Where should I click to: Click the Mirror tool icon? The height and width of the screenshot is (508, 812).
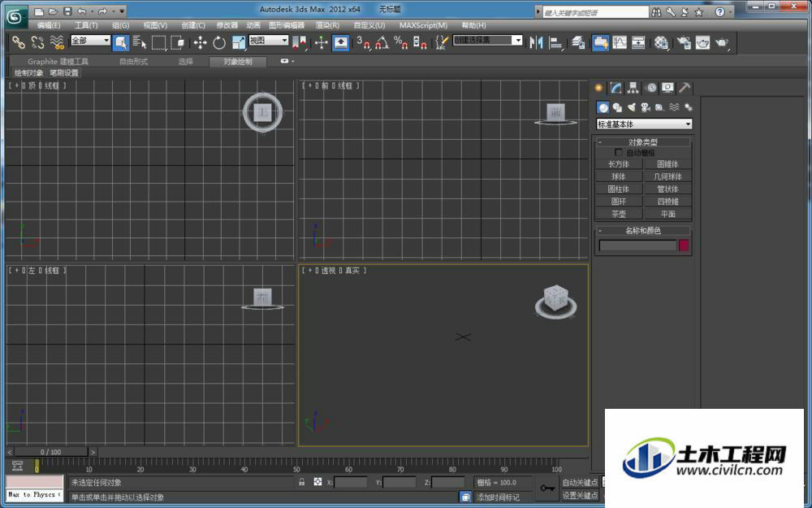coord(537,42)
